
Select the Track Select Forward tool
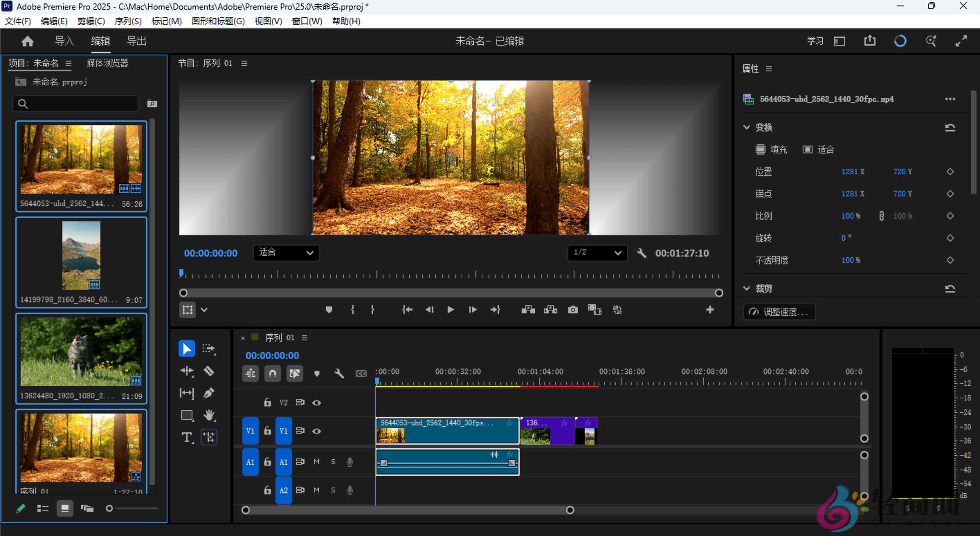tap(209, 348)
